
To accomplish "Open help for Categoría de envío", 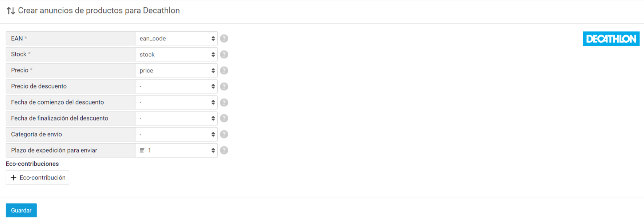I will point(224,134).
